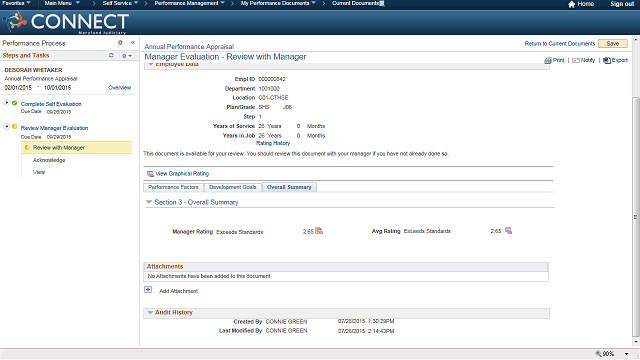The height and width of the screenshot is (360, 640).
Task: Switch to the Development Goals tab
Action: click(233, 187)
